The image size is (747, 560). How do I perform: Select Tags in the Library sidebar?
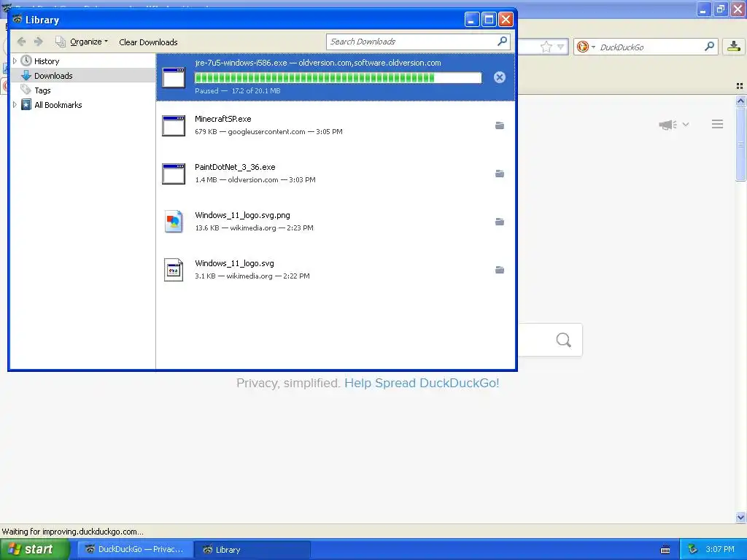(42, 90)
